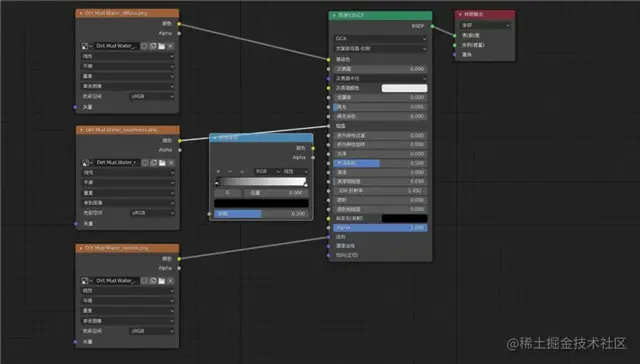Open interpolation dropdown in diffuse node
This screenshot has height=364, width=640.
(x=128, y=56)
